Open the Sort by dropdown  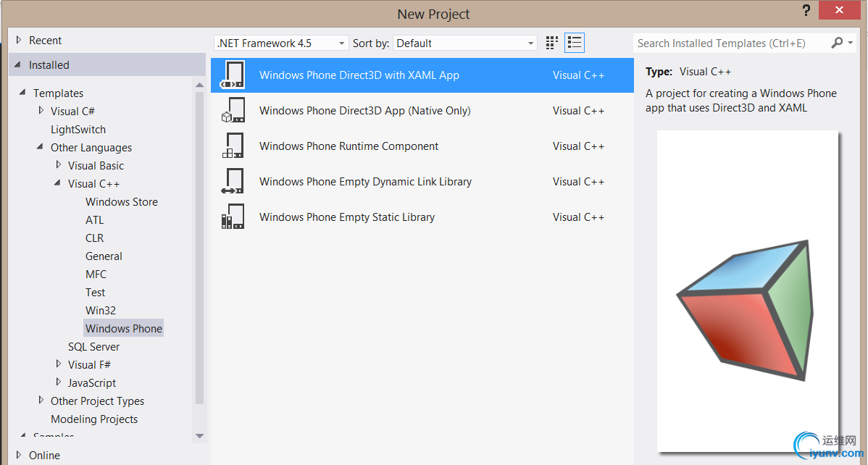tap(465, 43)
